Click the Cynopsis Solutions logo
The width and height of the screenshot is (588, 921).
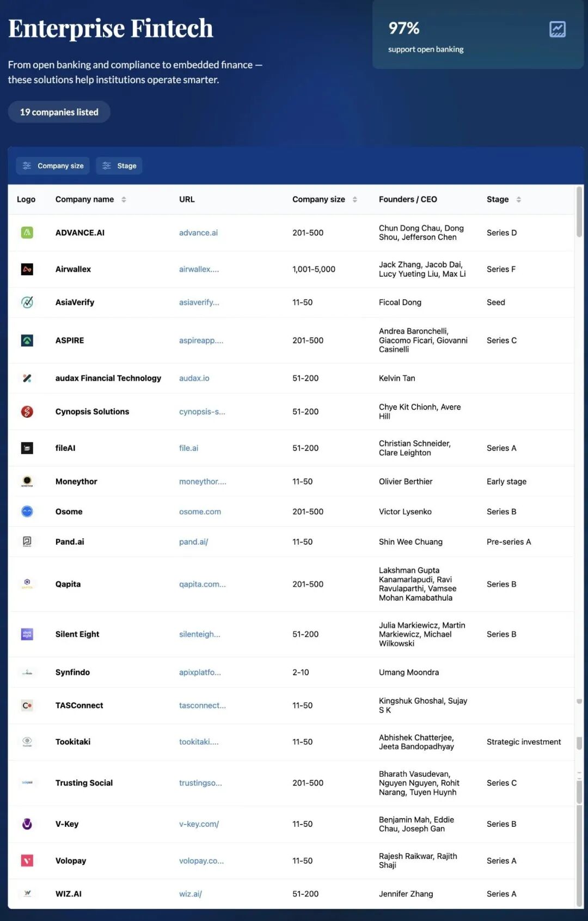click(27, 412)
